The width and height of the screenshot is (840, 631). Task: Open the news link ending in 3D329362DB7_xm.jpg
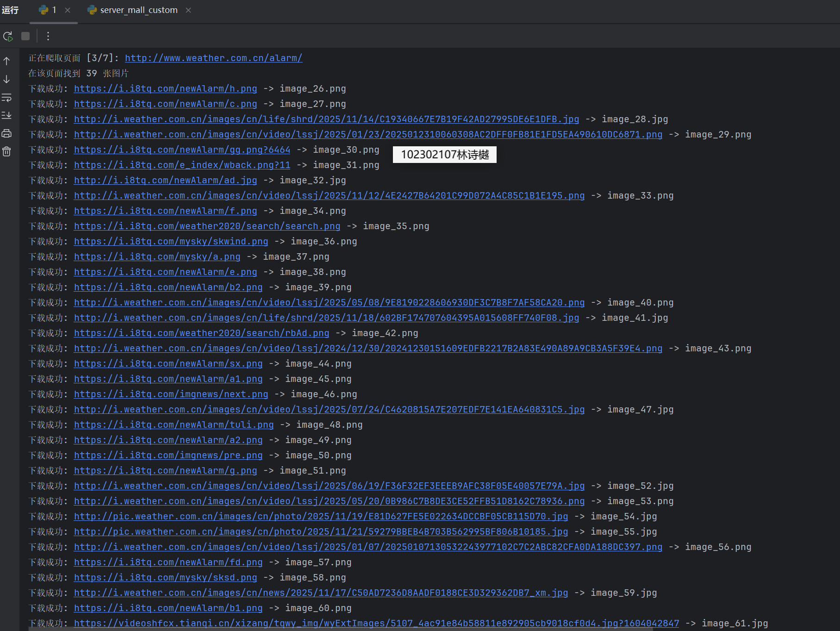click(321, 593)
